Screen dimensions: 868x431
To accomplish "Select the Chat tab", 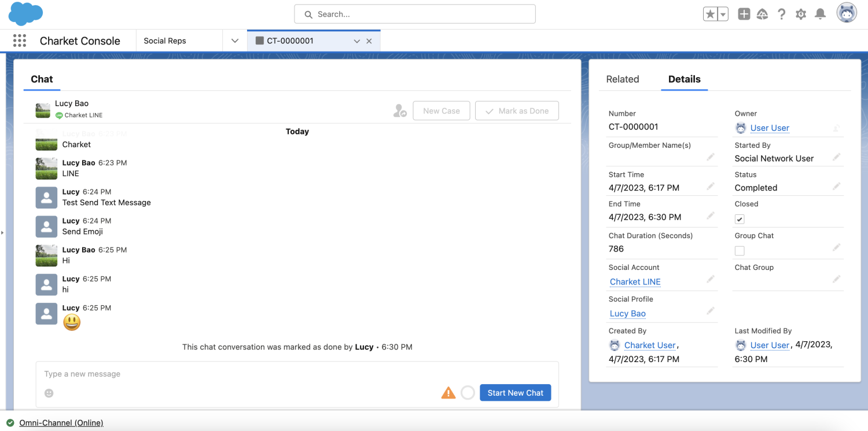I will coord(42,79).
